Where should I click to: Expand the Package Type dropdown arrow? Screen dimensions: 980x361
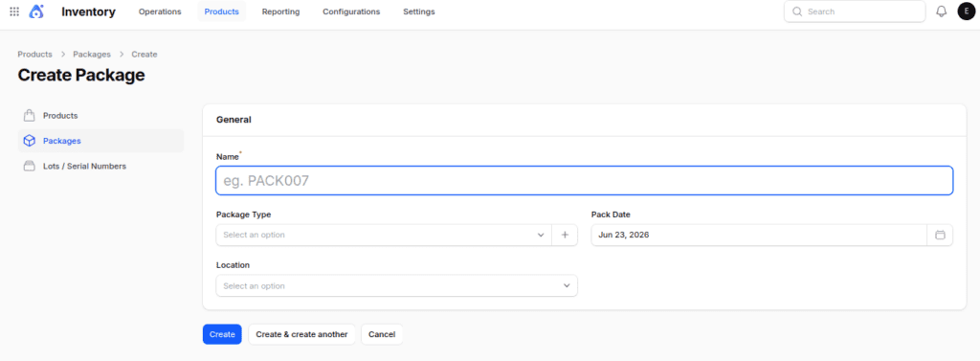click(x=541, y=235)
